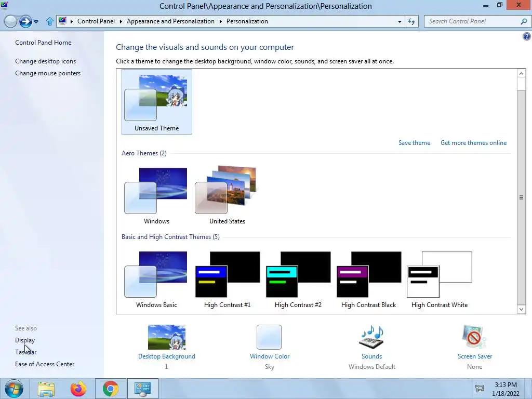Viewport: 532px width, 399px height.
Task: Open recent pages dropdown next to Forward
Action: tap(36, 22)
